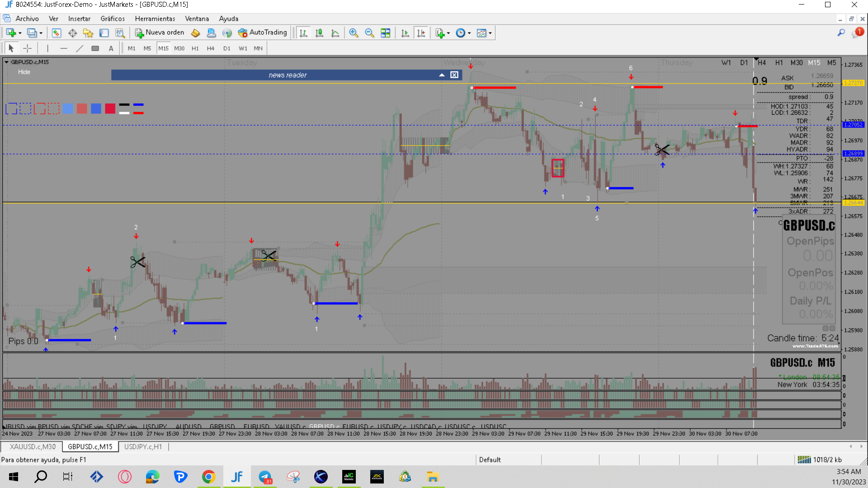Select the crosshair cursor tool
Image resolution: width=868 pixels, height=488 pixels.
28,48
